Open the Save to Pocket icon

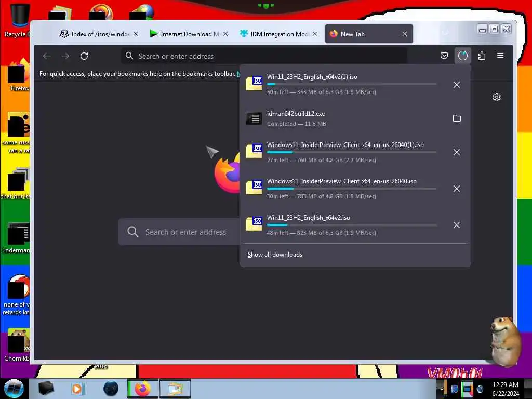pyautogui.click(x=444, y=56)
